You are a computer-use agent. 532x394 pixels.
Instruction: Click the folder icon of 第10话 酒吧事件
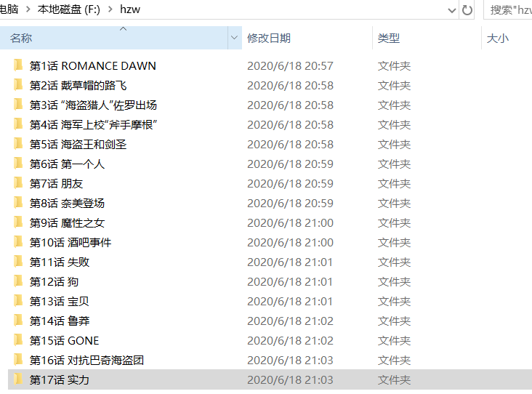coord(18,242)
